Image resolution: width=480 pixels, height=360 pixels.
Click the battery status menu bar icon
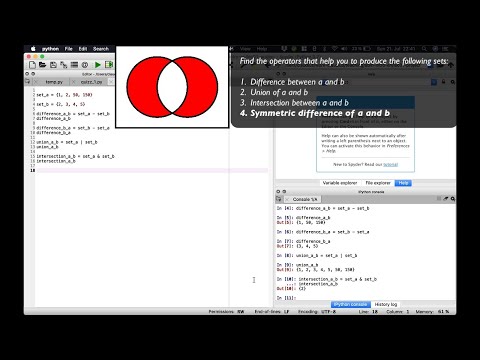367,49
